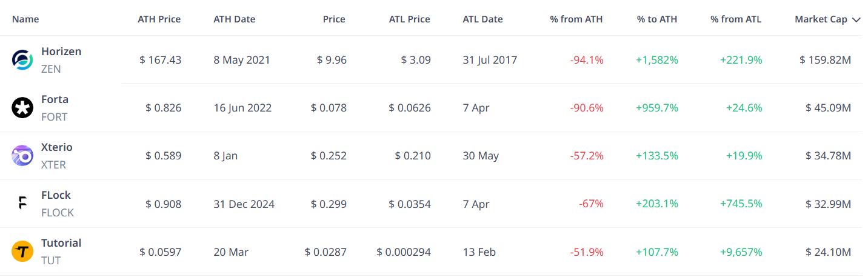Sort by the ATH Date column header
The height and width of the screenshot is (277, 868).
(235, 19)
